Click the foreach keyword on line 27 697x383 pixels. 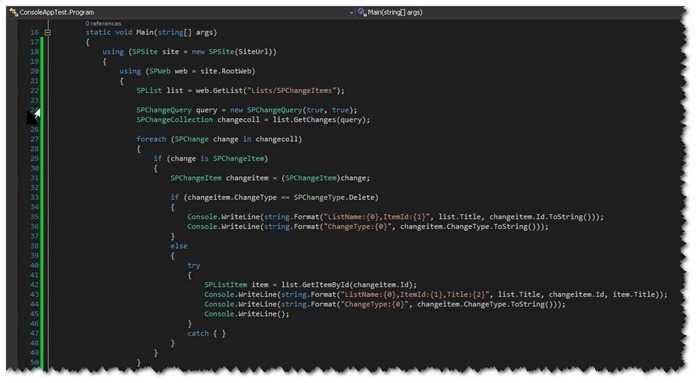click(151, 139)
